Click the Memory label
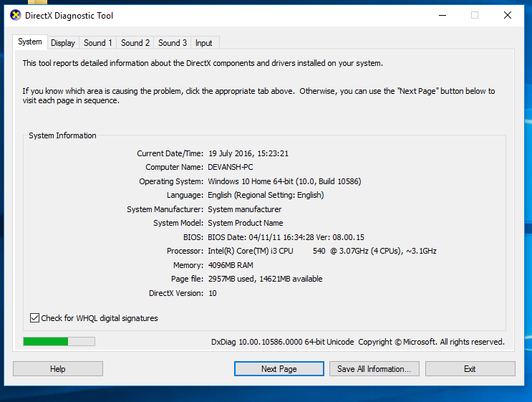 click(x=188, y=265)
